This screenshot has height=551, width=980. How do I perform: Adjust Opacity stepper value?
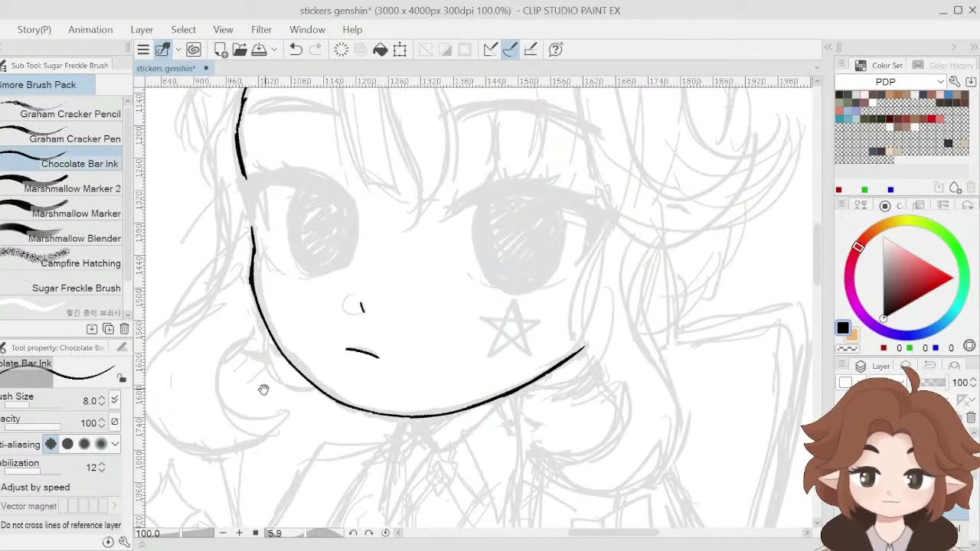pyautogui.click(x=103, y=422)
